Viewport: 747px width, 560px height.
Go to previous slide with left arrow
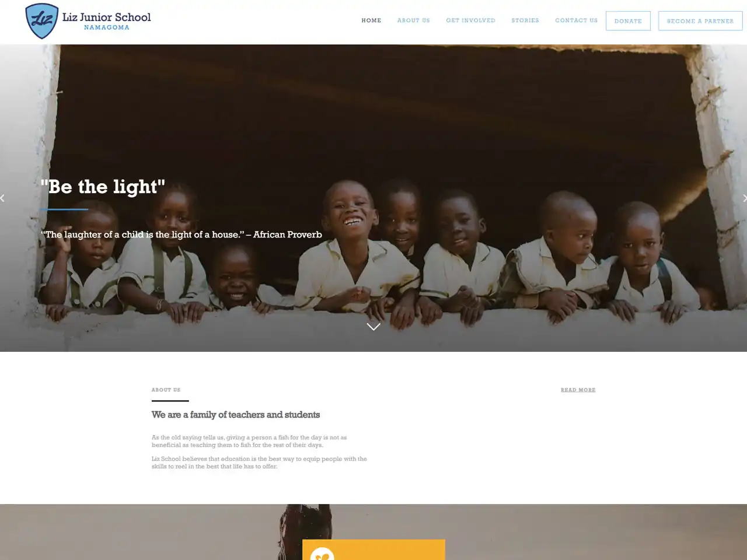pos(2,198)
